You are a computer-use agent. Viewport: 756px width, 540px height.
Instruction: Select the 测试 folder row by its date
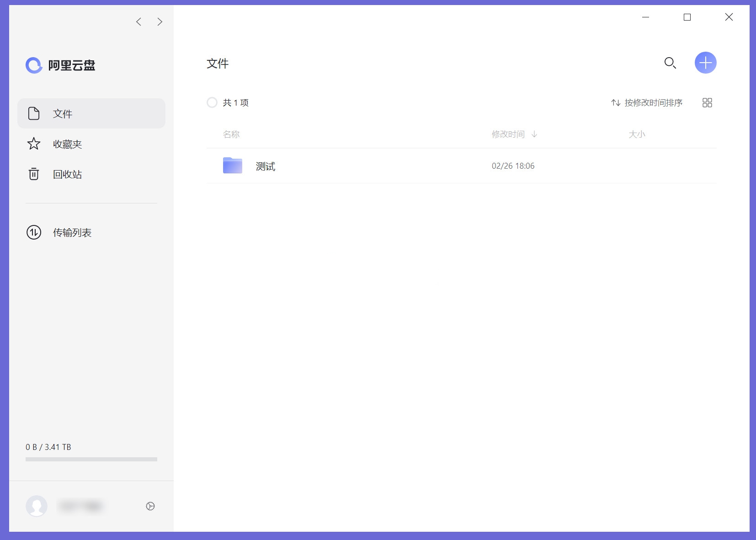[x=513, y=166]
